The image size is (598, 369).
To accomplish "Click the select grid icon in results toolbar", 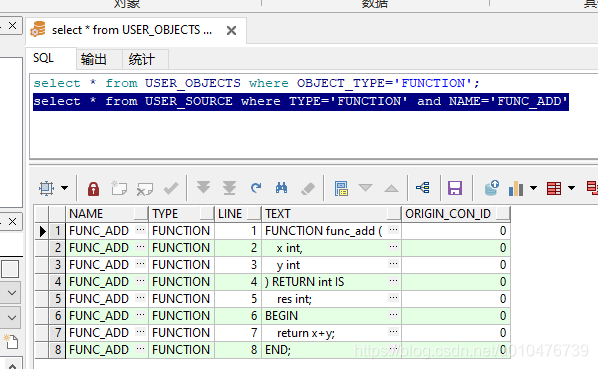I will coord(47,188).
